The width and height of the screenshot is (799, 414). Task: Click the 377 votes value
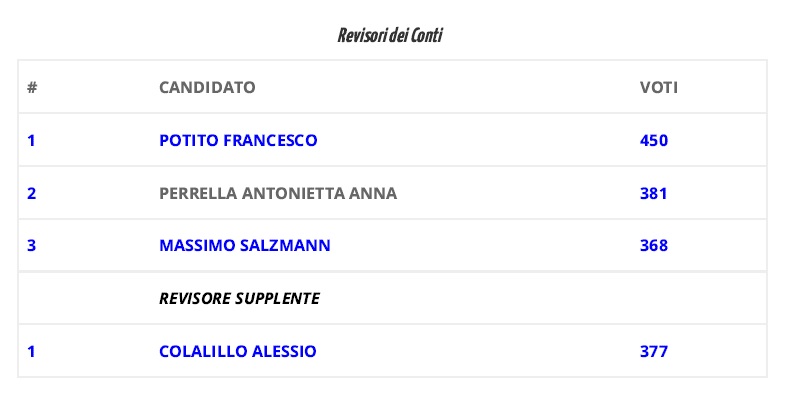[x=654, y=351]
